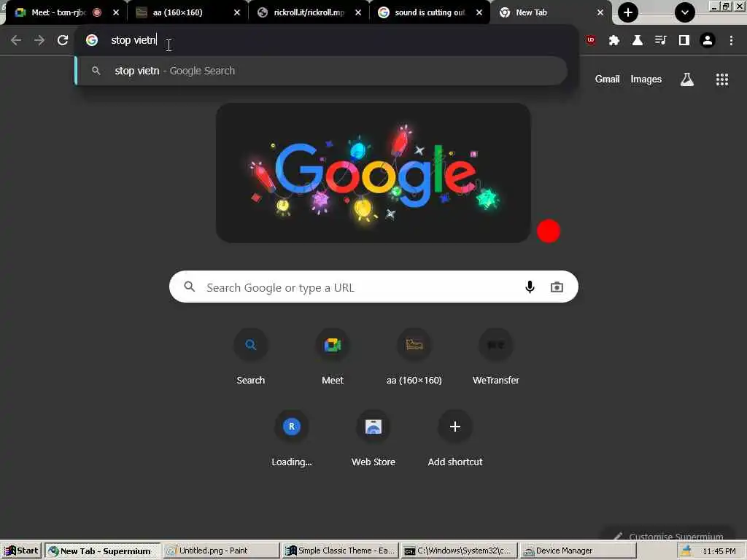Click the Search Labs flask on Google page
Image resolution: width=747 pixels, height=560 pixels.
coord(686,79)
